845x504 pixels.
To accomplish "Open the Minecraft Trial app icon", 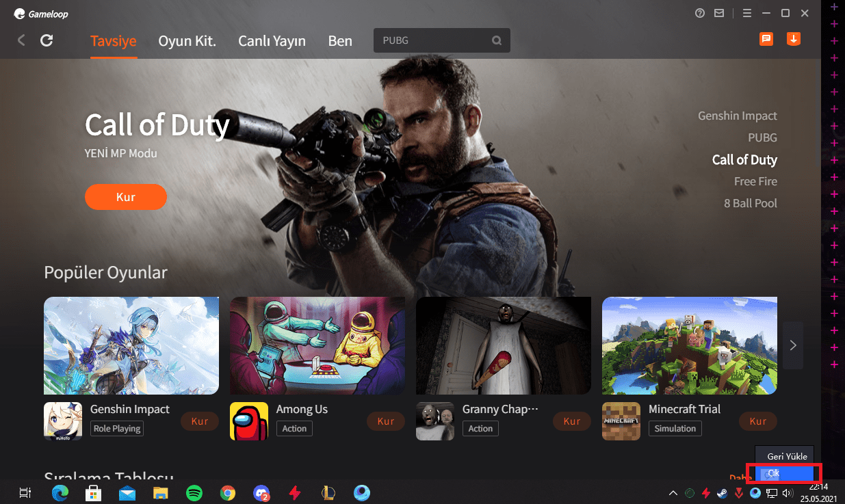I will pyautogui.click(x=621, y=421).
